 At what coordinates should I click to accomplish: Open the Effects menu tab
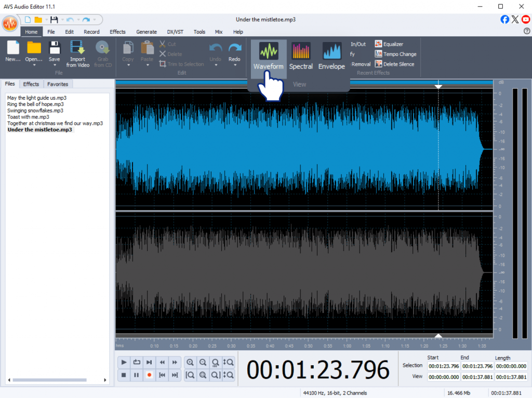click(117, 32)
